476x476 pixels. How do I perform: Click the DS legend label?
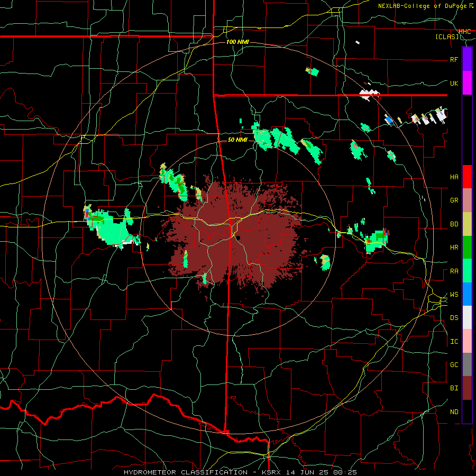(x=454, y=318)
